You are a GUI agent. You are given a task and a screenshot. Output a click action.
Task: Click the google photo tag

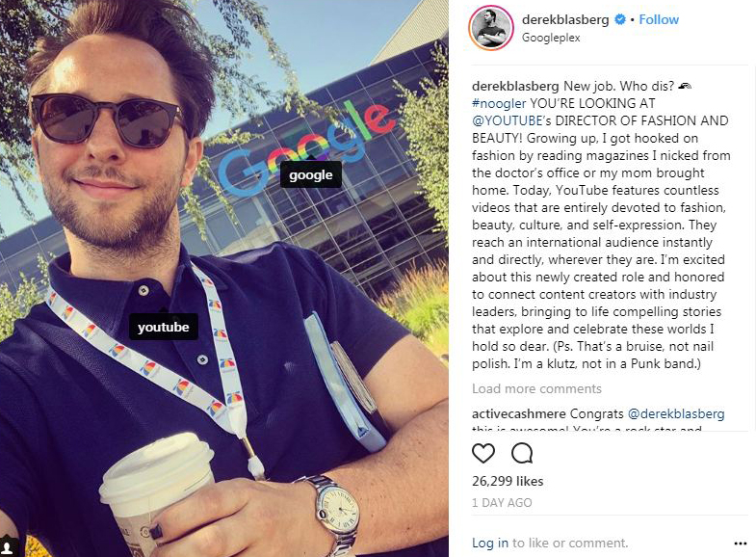pyautogui.click(x=311, y=174)
